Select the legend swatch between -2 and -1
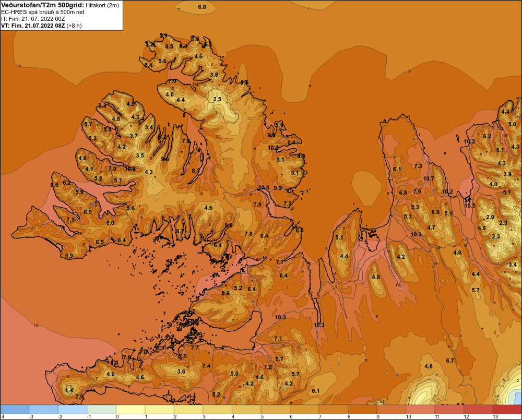Screen dimensions: 522x420 (73, 410)
